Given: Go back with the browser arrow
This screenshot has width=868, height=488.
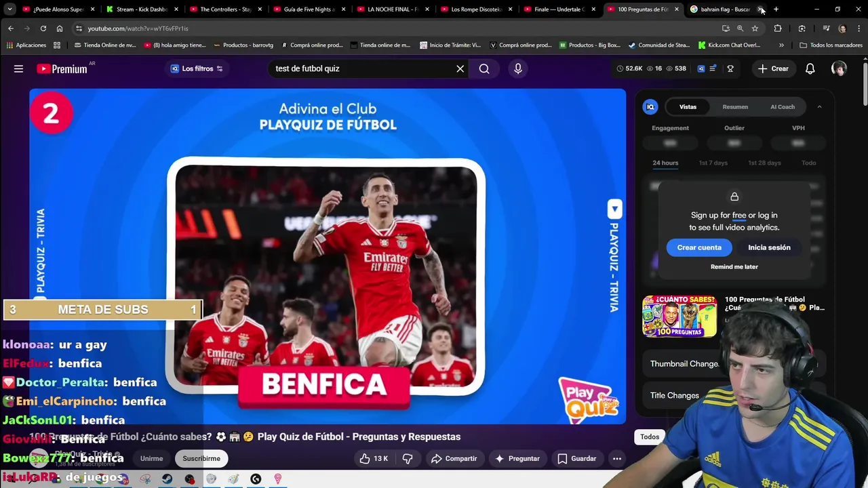Looking at the screenshot, I should (x=11, y=28).
